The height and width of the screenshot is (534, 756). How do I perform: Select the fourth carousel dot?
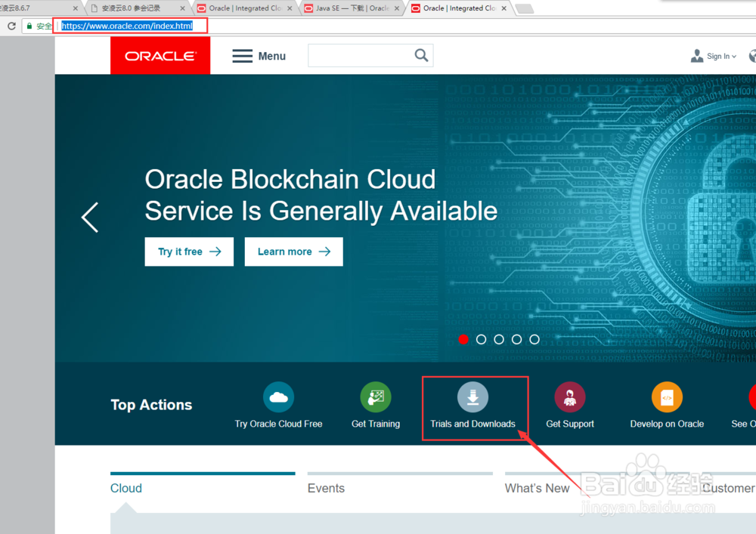tap(517, 339)
